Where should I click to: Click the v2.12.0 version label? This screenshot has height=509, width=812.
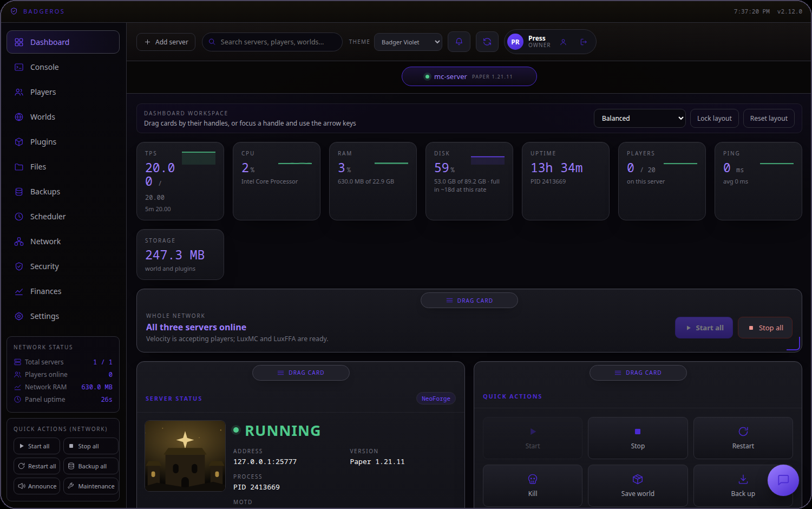[x=790, y=11]
